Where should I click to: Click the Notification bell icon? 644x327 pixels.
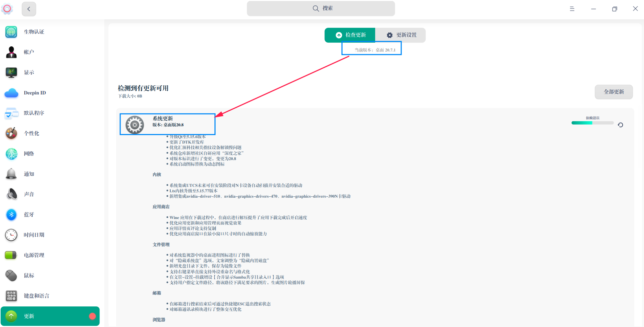tap(11, 174)
